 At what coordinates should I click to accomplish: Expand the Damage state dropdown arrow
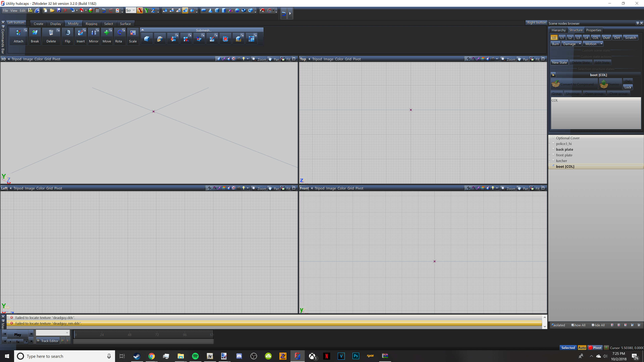pos(580,44)
